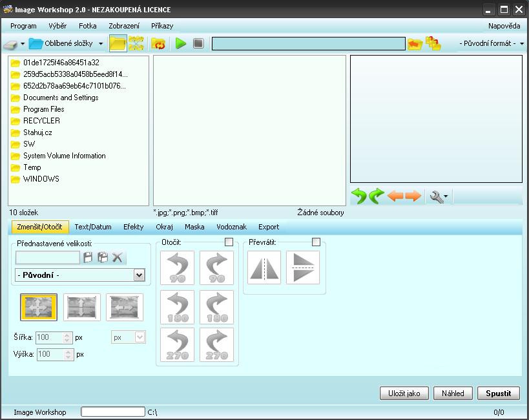Switch to the Efekty tab
Image resolution: width=529 pixels, height=420 pixels.
134,227
